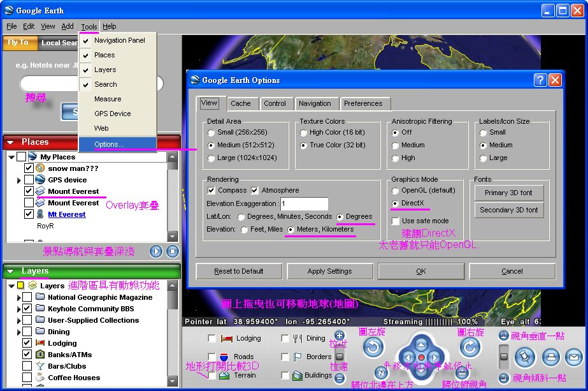Click the Elevation Exaggeration input field
588x391 pixels.
pyautogui.click(x=304, y=203)
